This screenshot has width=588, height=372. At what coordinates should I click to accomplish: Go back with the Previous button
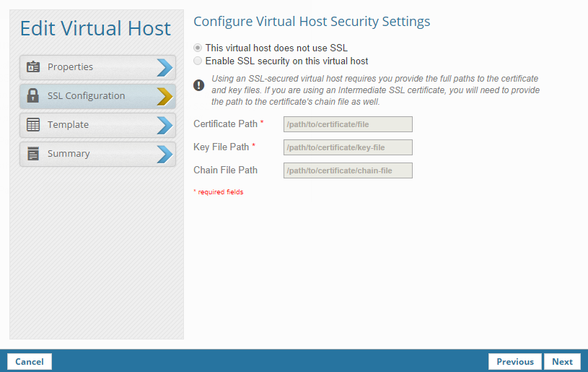tap(515, 361)
